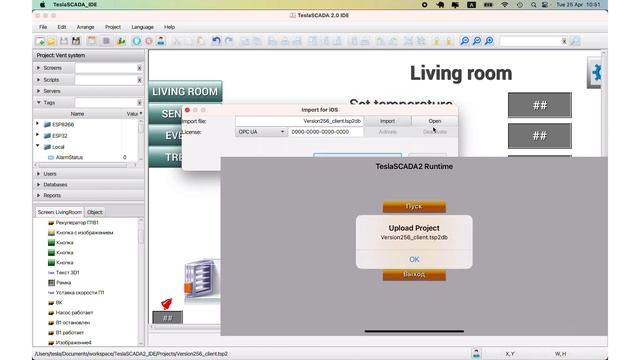
Task: Expand the Servers section
Action: click(39, 91)
